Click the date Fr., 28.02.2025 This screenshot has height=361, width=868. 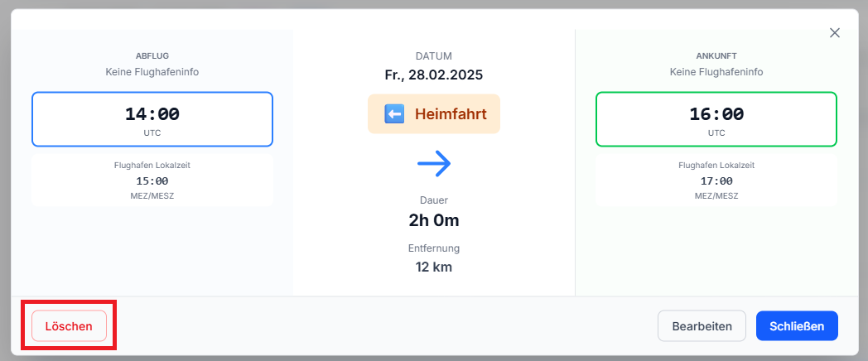pyautogui.click(x=434, y=75)
